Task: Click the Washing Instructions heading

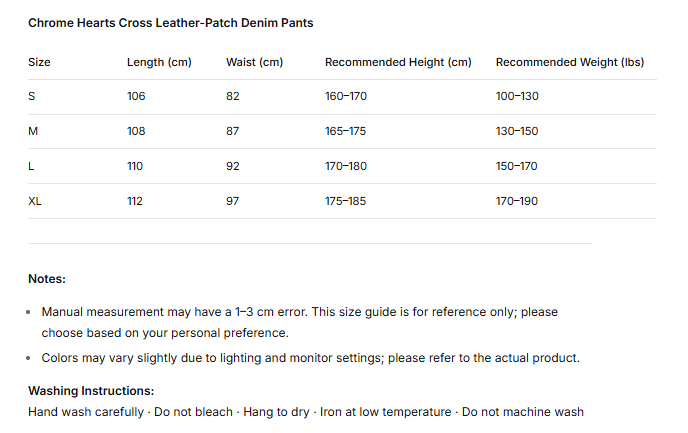Action: pos(91,391)
